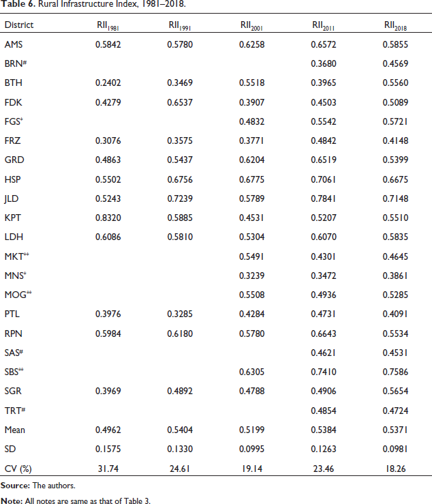The width and height of the screenshot is (432, 504).
Task: Click BTH 2001 value 0.5518
Action: click(x=252, y=83)
